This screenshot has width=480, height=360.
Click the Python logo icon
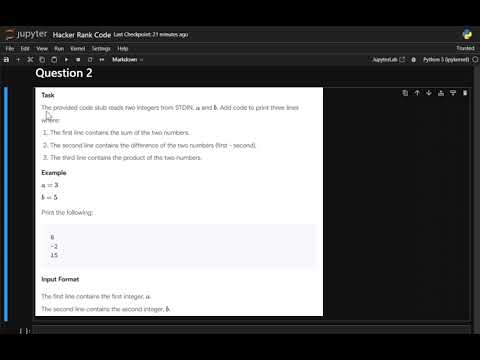467,34
